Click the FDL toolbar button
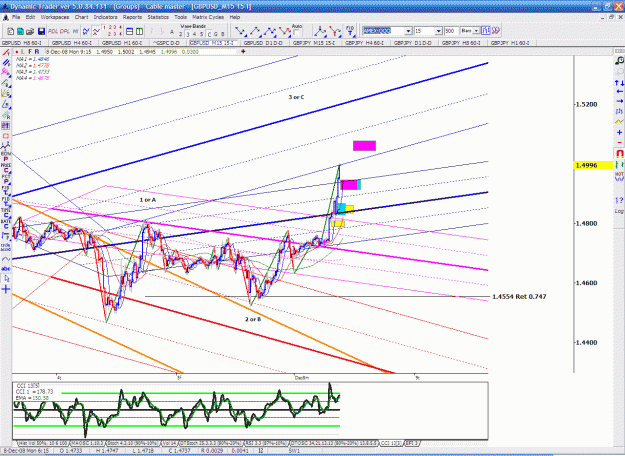Viewport: 625px width, 456px height. point(53,31)
